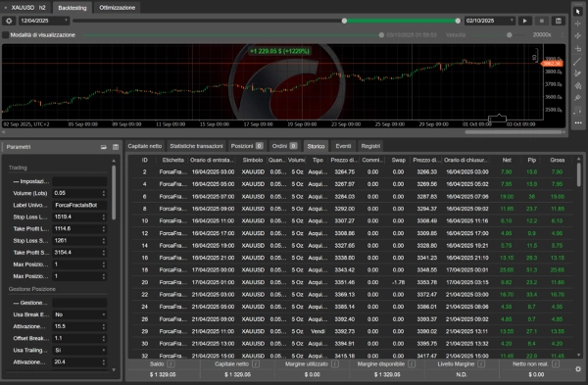Edit the Label Univoco ForcaFractalsBot field

(79, 205)
